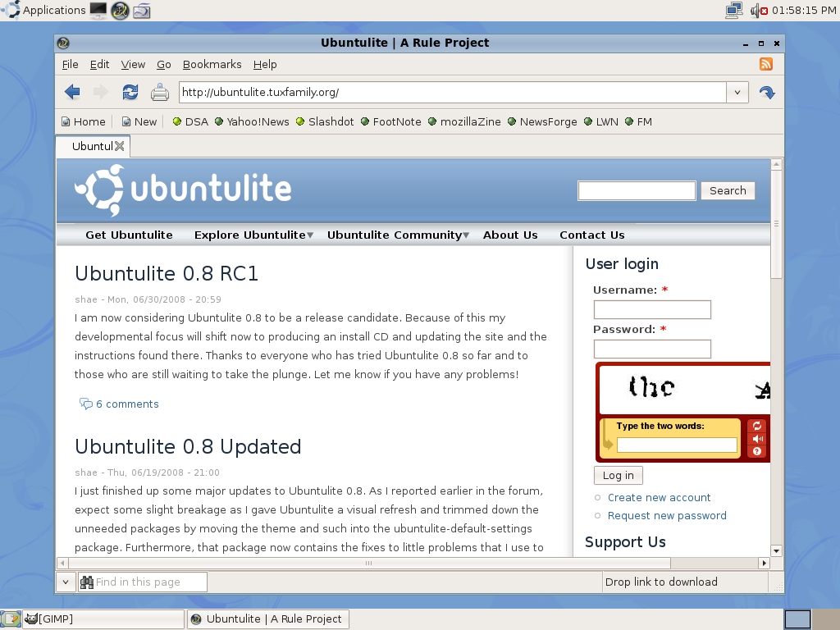Open the third launcher icon in the top panel
Viewport: 840px width, 630px height.
pos(141,10)
